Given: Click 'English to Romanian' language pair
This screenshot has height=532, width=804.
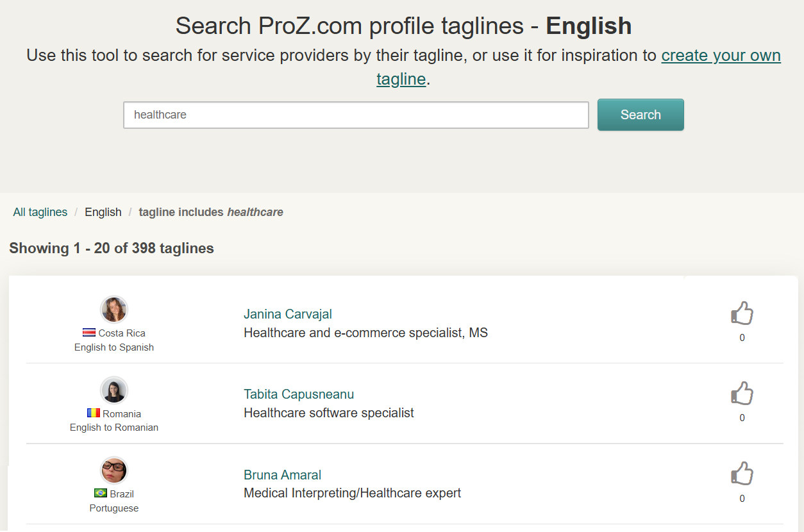Looking at the screenshot, I should (114, 428).
